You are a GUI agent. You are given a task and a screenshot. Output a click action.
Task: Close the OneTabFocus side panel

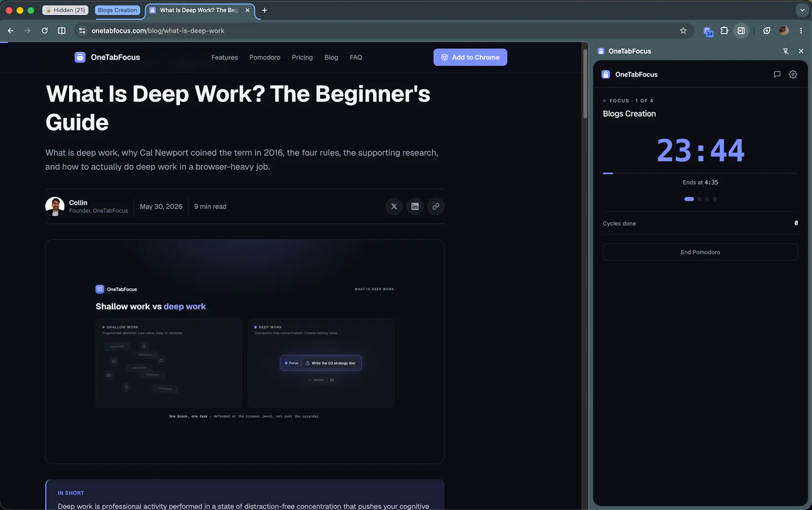801,51
